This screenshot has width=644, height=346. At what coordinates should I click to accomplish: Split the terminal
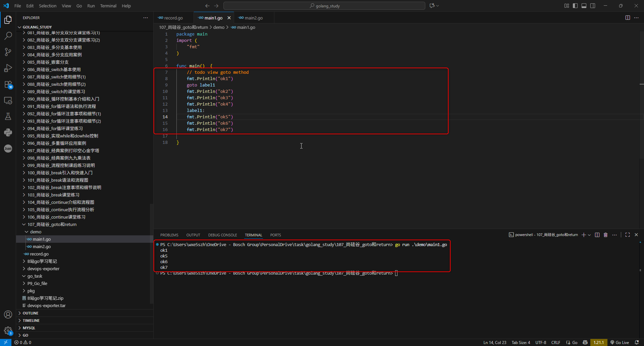pyautogui.click(x=597, y=235)
